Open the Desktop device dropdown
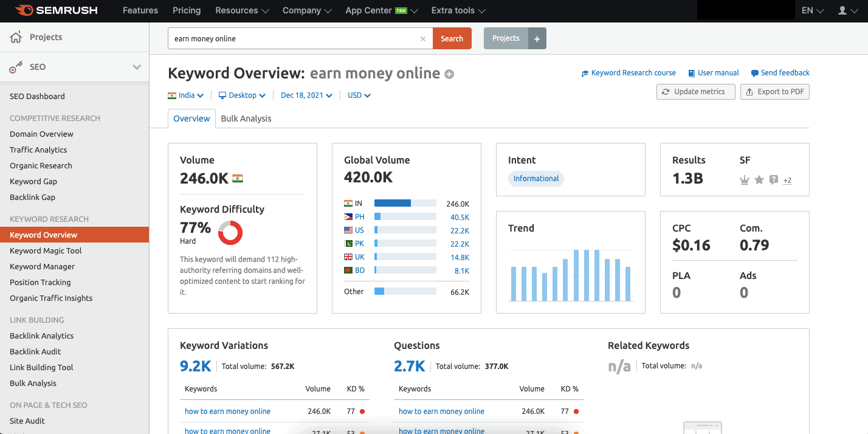The image size is (868, 434). [242, 95]
